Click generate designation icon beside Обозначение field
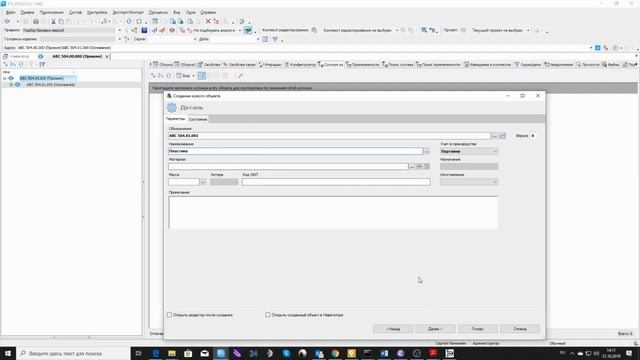This screenshot has width=640, height=360. point(502,136)
